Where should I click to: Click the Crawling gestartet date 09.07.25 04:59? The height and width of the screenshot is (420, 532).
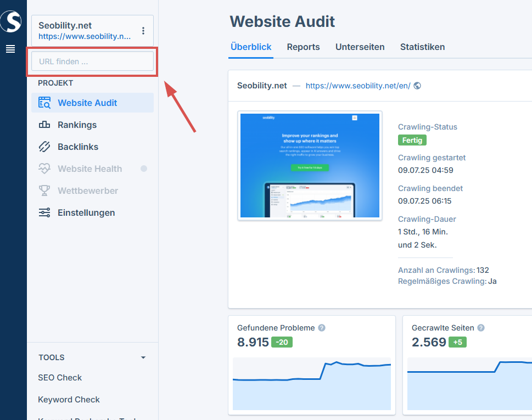[x=425, y=170]
